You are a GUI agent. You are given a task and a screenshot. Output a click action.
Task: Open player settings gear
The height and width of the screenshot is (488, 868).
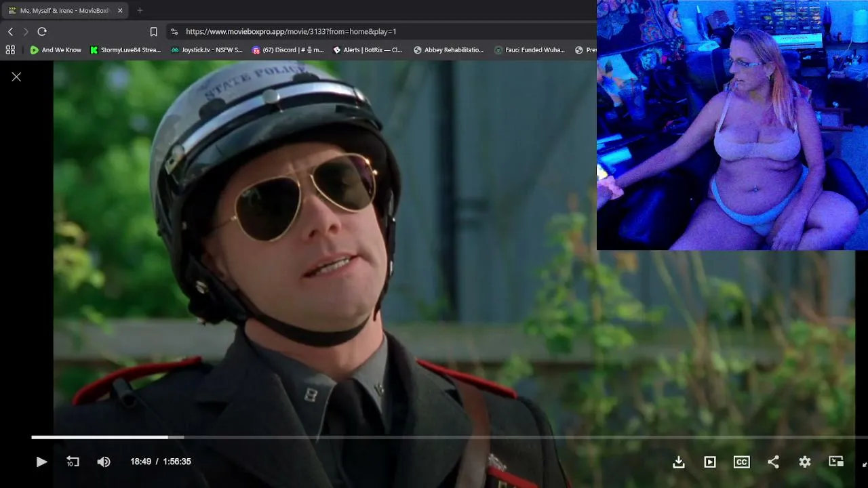(x=805, y=462)
